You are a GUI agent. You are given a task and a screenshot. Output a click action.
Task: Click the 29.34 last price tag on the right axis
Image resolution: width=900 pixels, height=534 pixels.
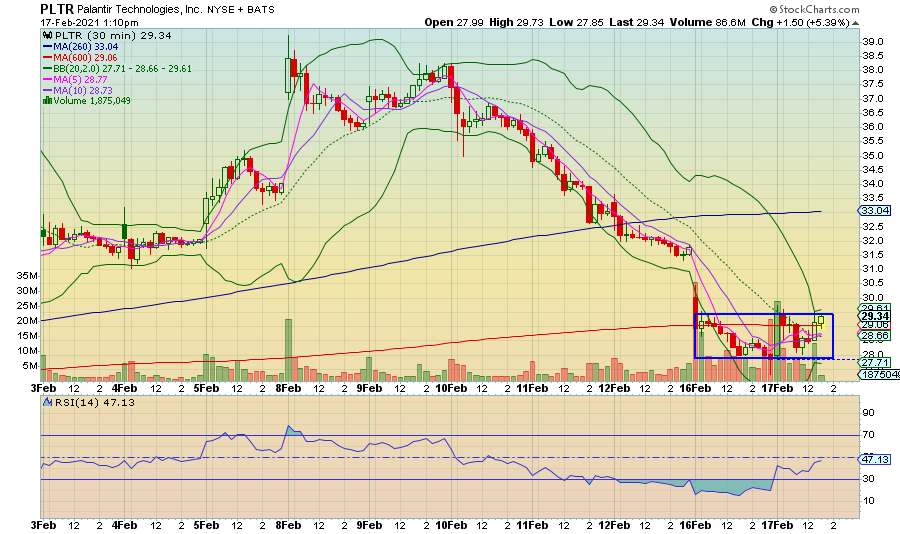click(x=875, y=316)
